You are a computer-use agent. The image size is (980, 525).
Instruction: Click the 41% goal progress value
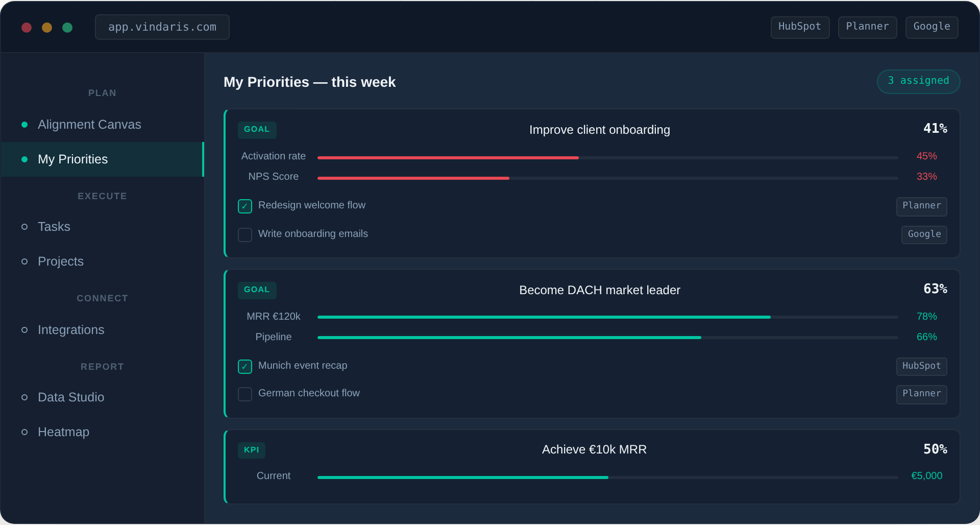pyautogui.click(x=935, y=129)
